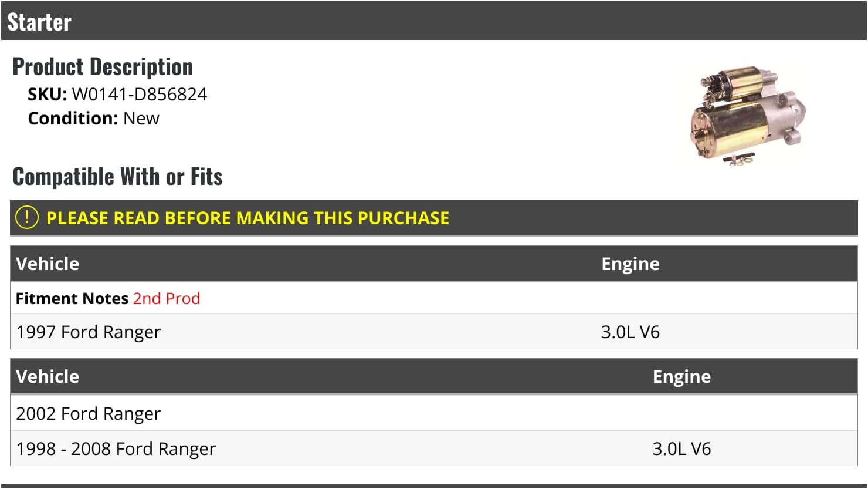Click the Vehicle header above Fitment Notes
Screen dimensions: 868x489
coord(48,264)
